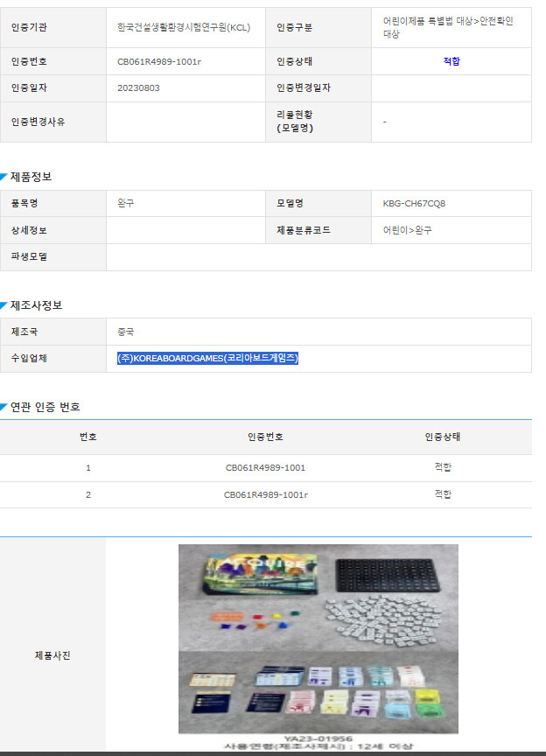This screenshot has width=546, height=756.
Task: Click the manufacturing country value 중국
Action: pyautogui.click(x=126, y=332)
